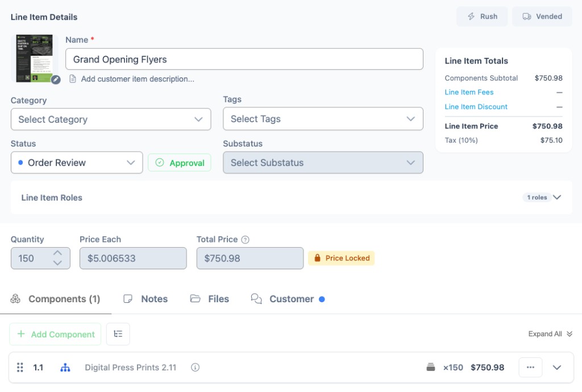The width and height of the screenshot is (582, 392).
Task: Click the printer stack icon beside ×150
Action: 431,367
